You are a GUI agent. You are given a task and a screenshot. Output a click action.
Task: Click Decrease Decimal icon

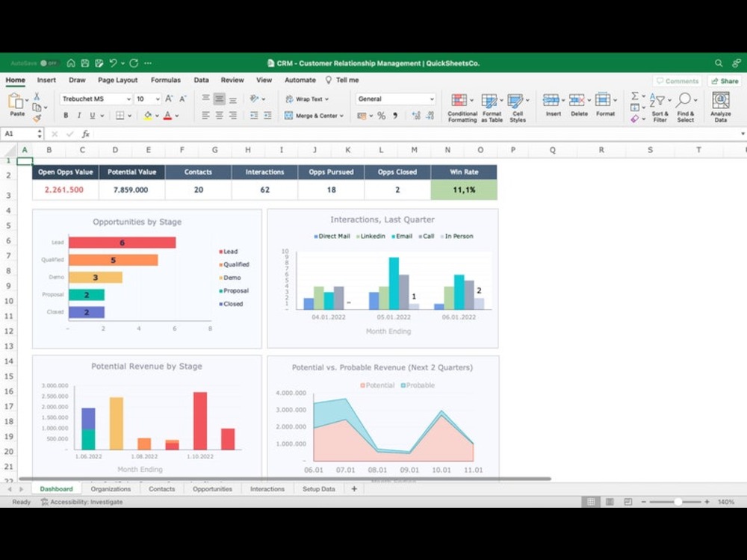coord(430,116)
